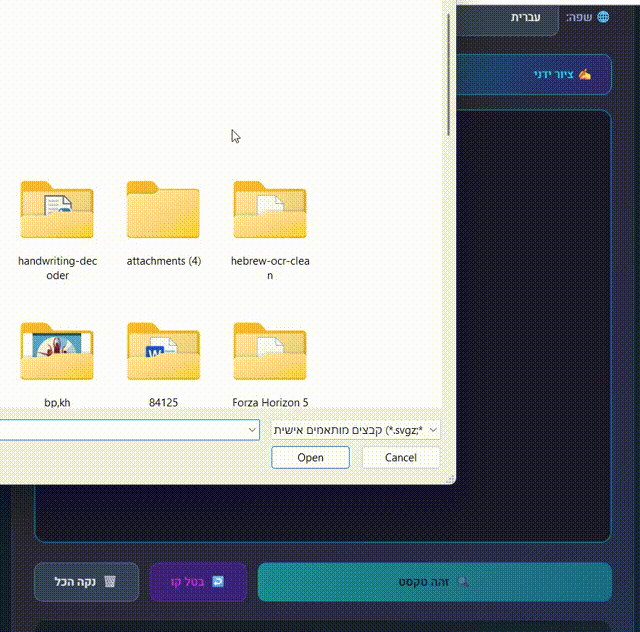Click the magnifier icon on זהה טקסט
The height and width of the screenshot is (632, 640).
pos(461,582)
